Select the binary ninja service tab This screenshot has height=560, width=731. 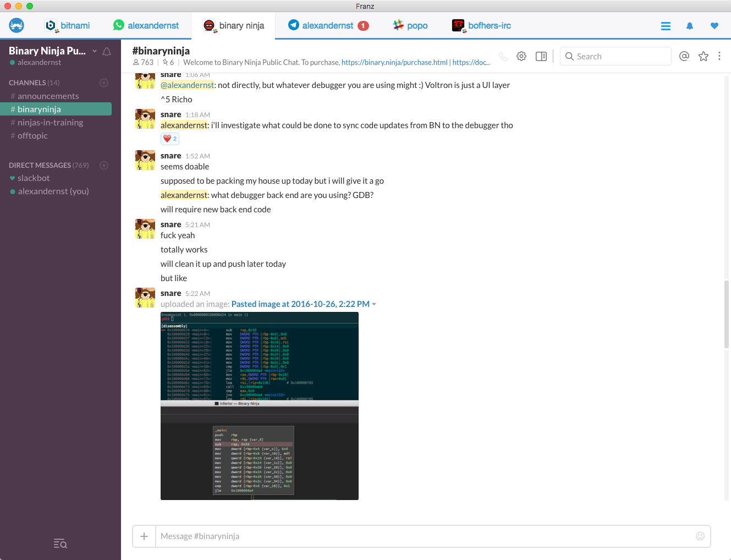233,25
